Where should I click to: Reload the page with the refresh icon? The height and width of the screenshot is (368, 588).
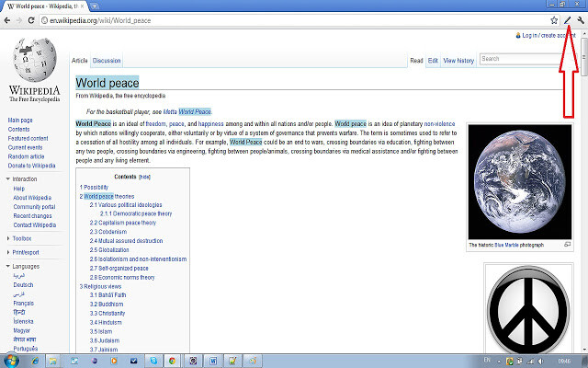(x=32, y=19)
